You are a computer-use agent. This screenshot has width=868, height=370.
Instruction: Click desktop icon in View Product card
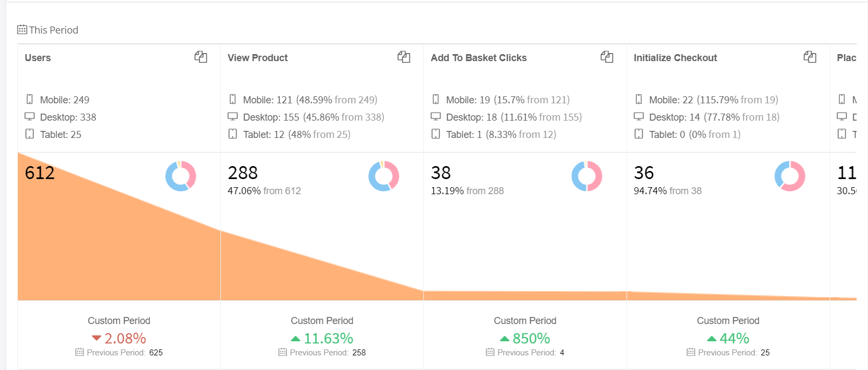(233, 117)
